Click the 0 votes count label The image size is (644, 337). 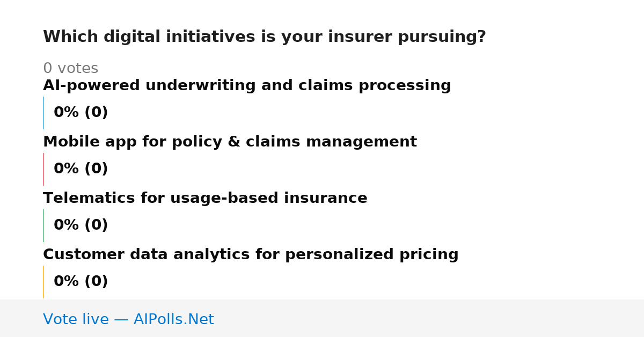coord(71,69)
